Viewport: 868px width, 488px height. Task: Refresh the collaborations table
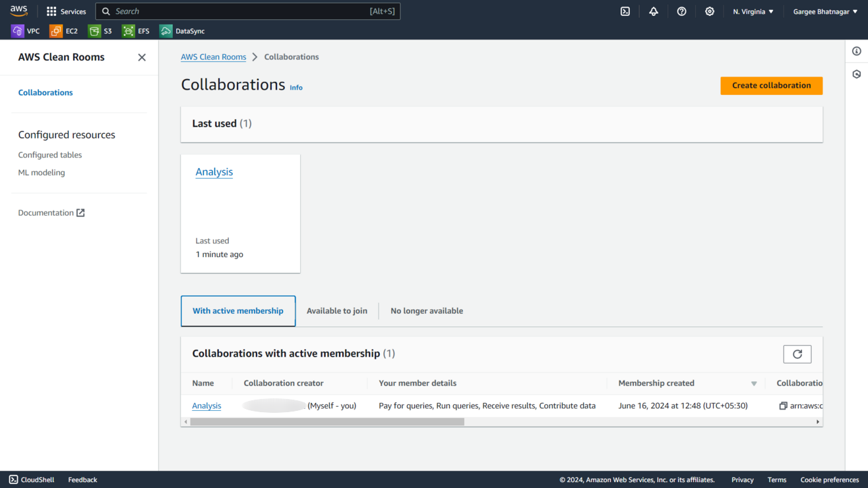point(797,354)
